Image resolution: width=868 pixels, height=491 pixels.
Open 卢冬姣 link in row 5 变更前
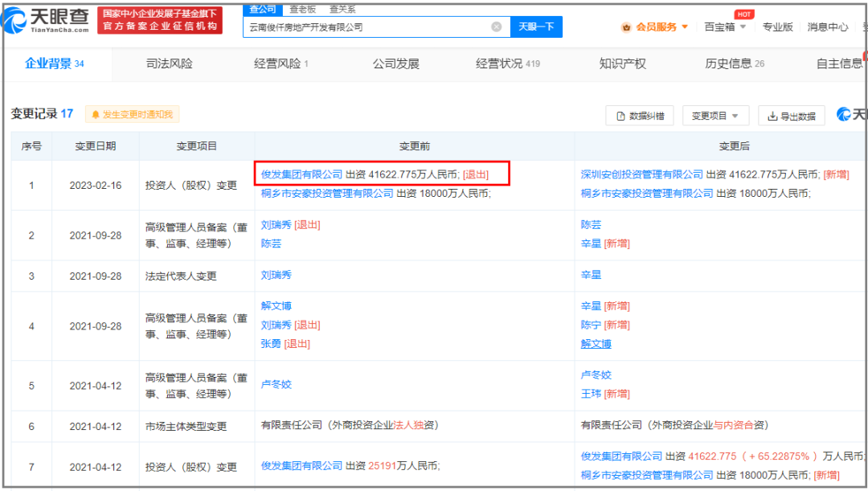(276, 384)
